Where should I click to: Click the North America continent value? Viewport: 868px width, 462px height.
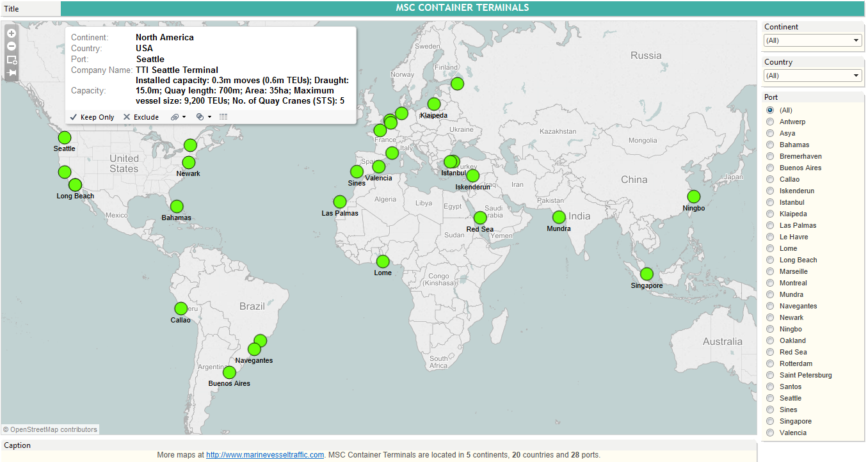point(165,37)
